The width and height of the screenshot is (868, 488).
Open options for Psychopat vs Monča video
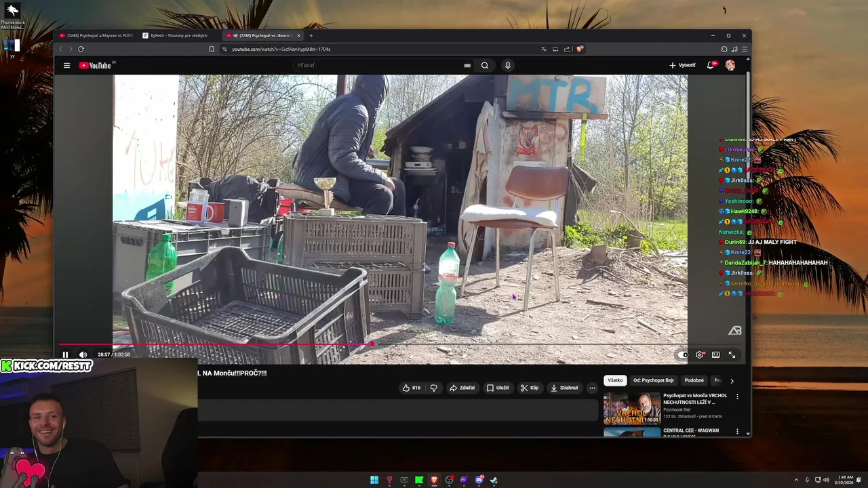coord(737,396)
